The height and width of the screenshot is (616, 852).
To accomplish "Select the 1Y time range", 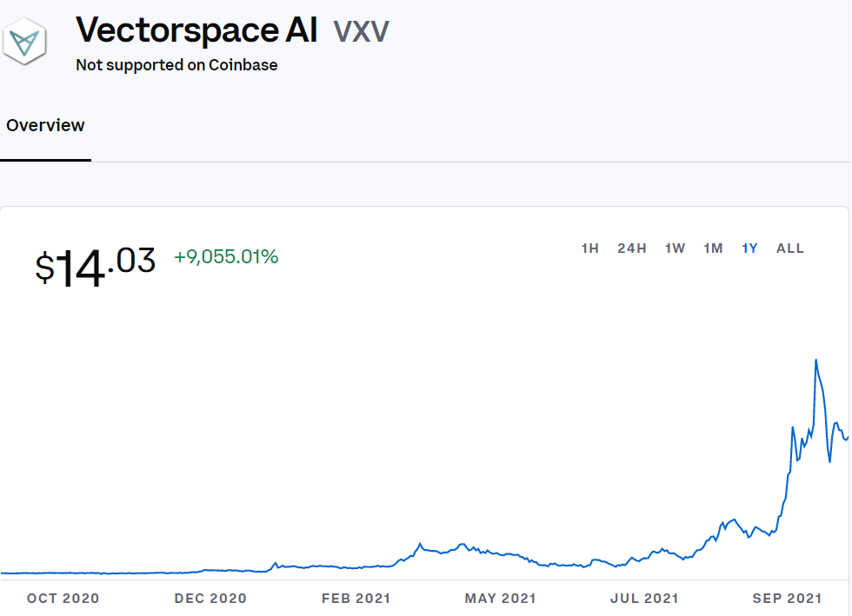I will 749,248.
